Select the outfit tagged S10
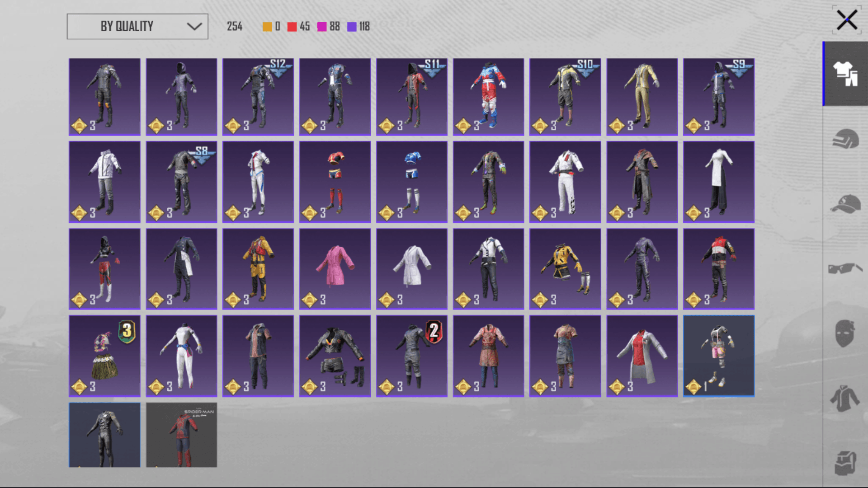The image size is (868, 488). coord(565,97)
